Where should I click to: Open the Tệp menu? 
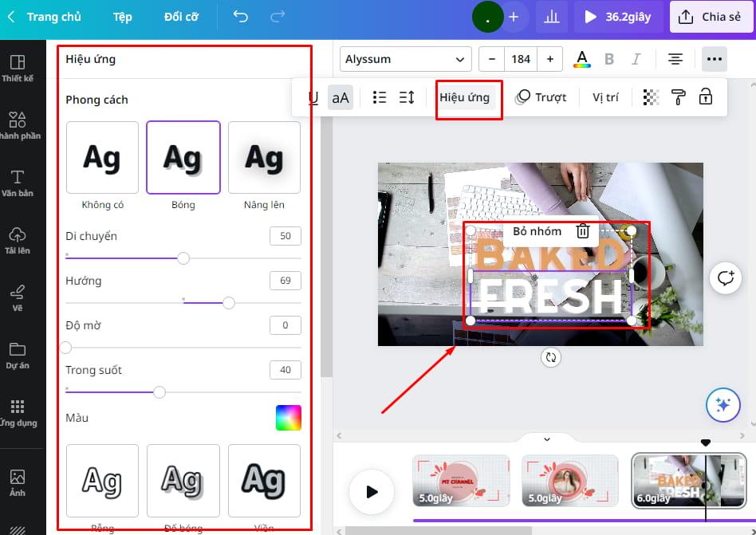[122, 16]
